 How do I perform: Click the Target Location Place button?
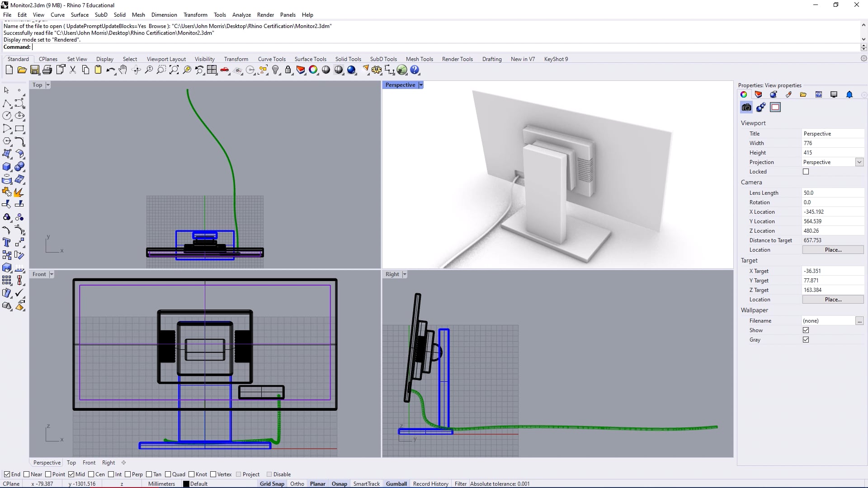(833, 300)
